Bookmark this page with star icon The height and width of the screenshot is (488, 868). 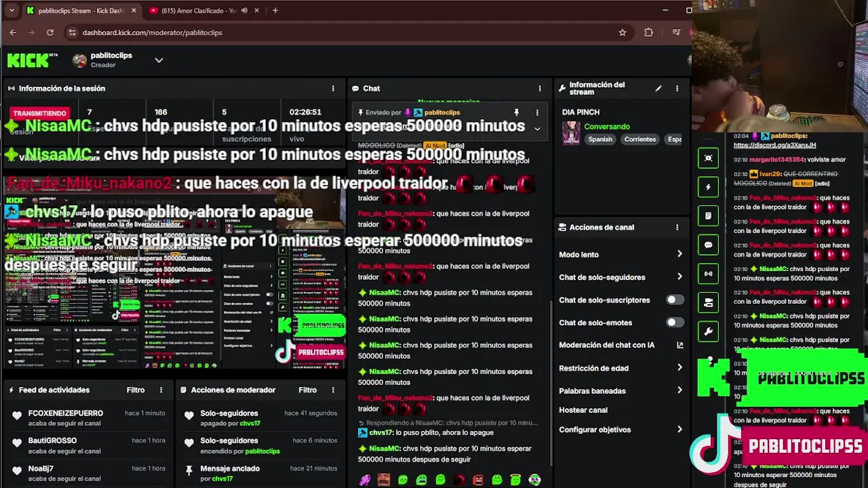pos(623,33)
